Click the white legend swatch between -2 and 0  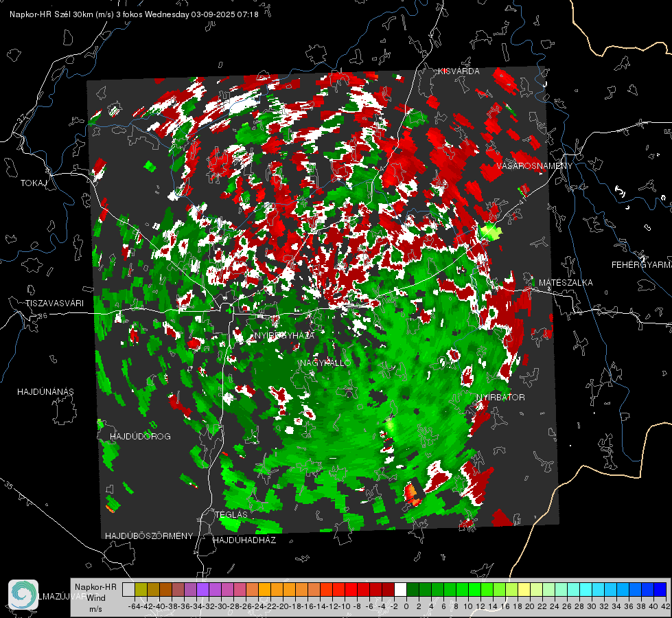[x=400, y=590]
